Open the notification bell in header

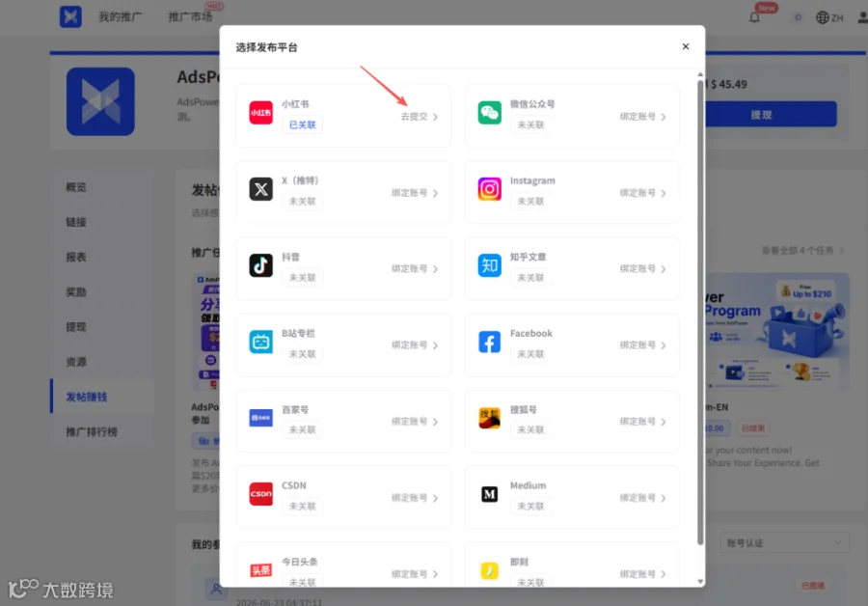754,17
